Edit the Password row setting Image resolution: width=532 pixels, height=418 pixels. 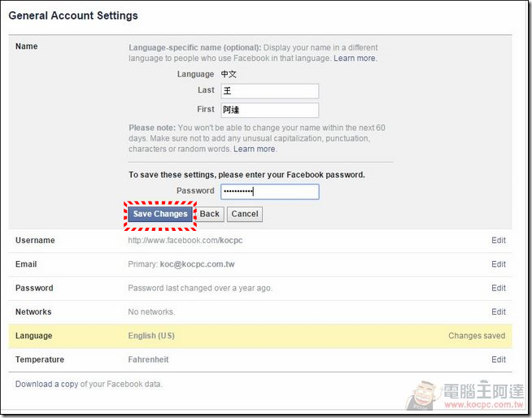pyautogui.click(x=499, y=288)
